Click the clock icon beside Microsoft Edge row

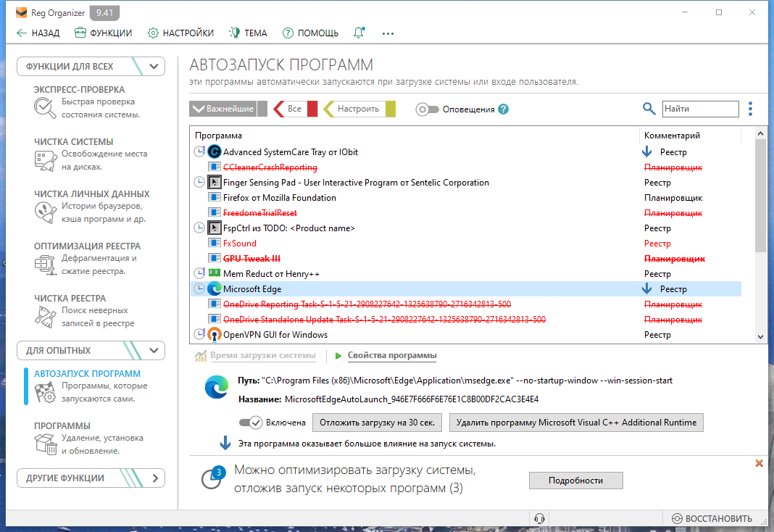pyautogui.click(x=199, y=288)
